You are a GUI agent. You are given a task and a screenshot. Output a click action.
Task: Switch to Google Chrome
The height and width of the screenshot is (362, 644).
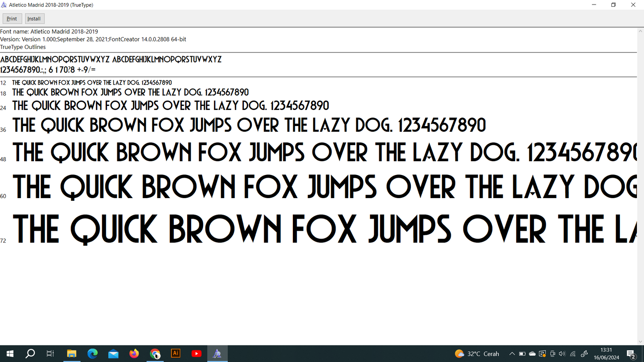(x=155, y=354)
